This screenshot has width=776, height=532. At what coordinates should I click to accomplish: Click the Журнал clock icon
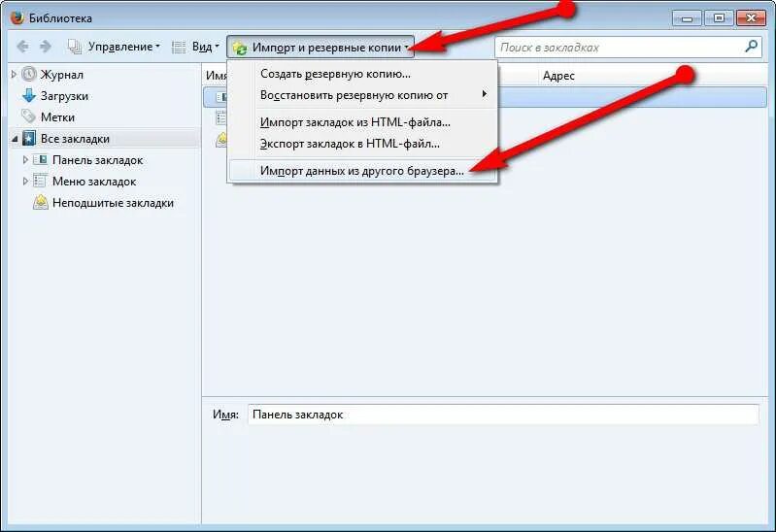[x=29, y=74]
